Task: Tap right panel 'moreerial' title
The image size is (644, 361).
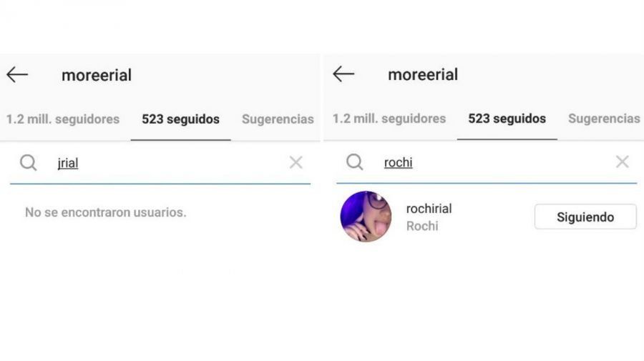Action: tap(423, 74)
